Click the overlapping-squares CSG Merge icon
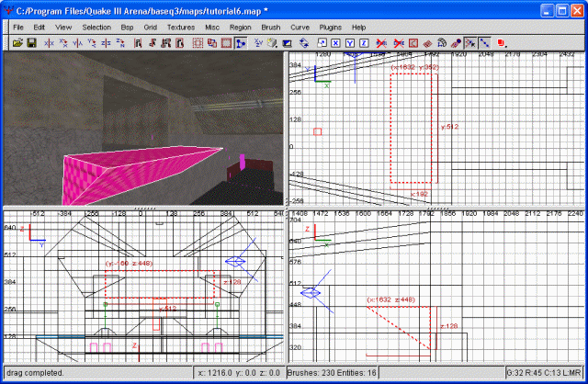Screen dimensions: 588x384 [212, 43]
